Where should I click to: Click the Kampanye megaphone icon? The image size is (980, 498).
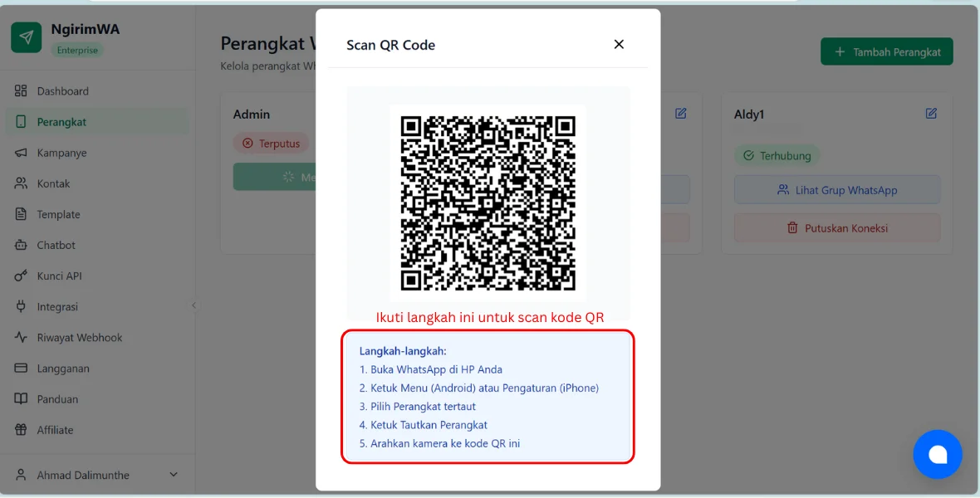click(x=21, y=153)
